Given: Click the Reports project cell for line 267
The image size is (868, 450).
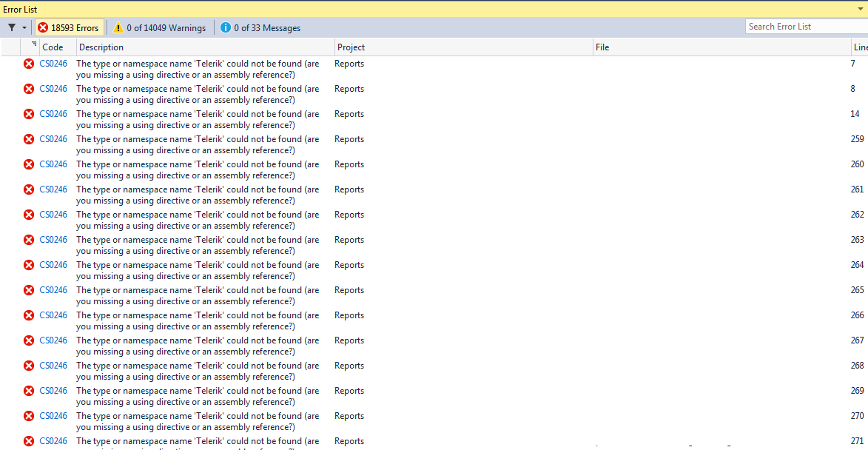Looking at the screenshot, I should (349, 340).
